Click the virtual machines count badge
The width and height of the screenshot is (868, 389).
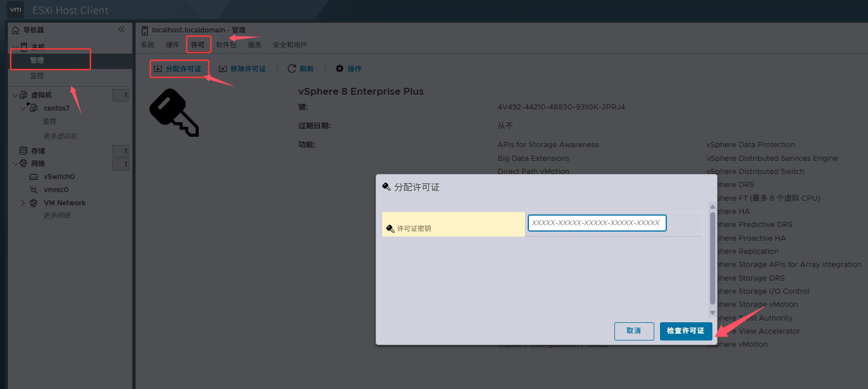click(121, 95)
